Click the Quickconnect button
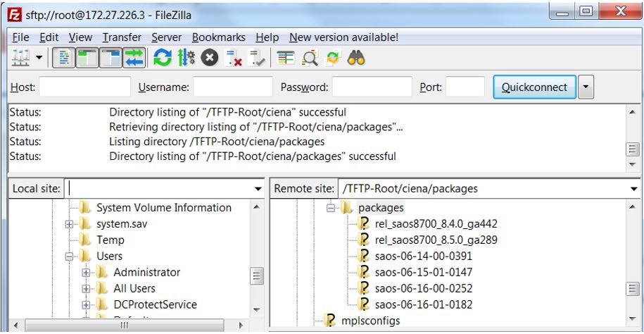This screenshot has height=334, width=644. (534, 87)
